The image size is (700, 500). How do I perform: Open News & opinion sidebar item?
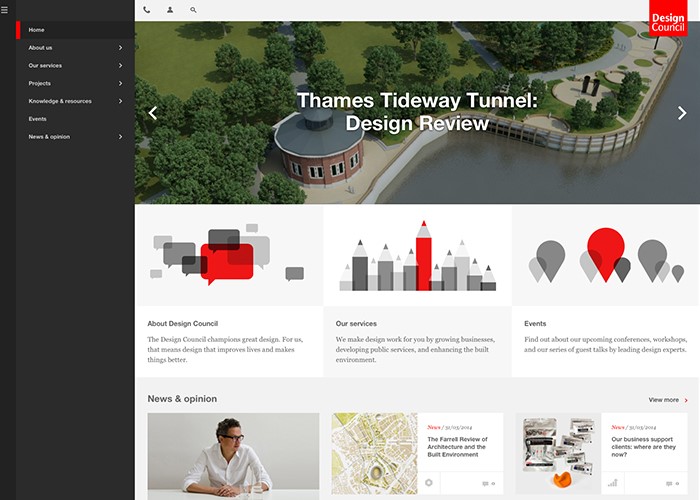[x=49, y=137]
